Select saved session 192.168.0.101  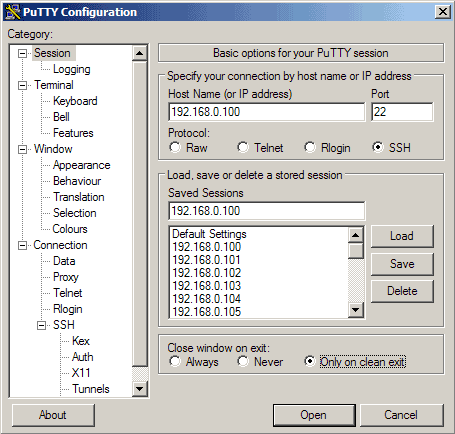259,260
